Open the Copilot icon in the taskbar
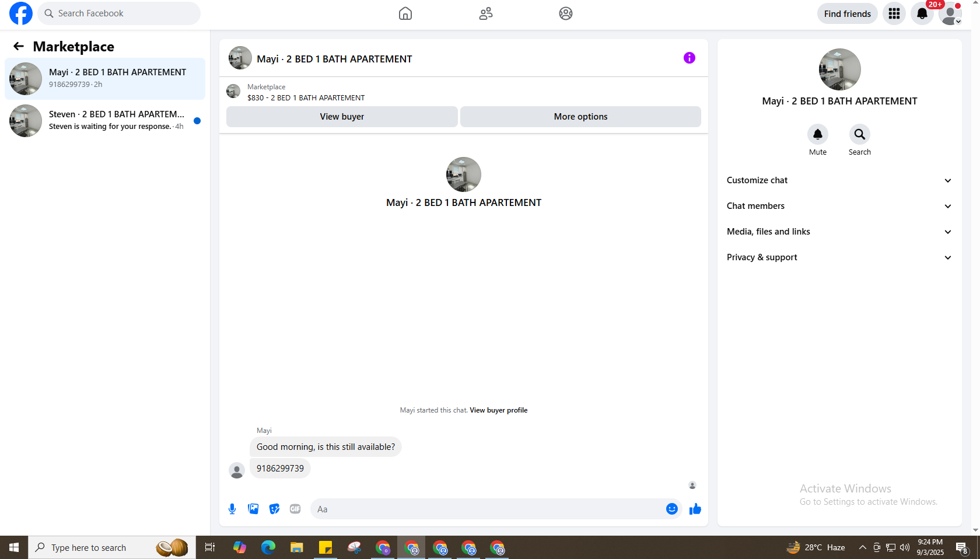Viewport: 980px width, 559px height. [239, 547]
